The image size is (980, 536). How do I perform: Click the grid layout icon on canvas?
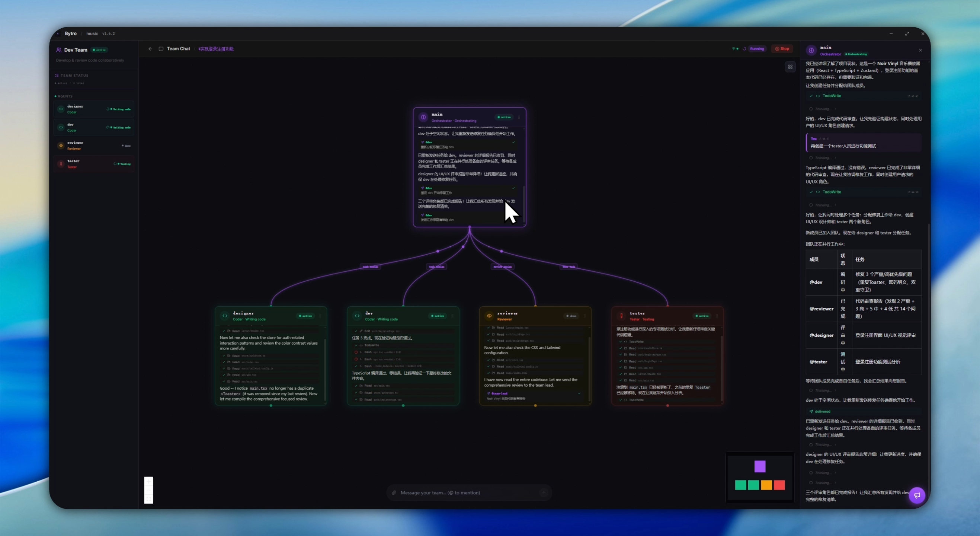click(x=790, y=67)
